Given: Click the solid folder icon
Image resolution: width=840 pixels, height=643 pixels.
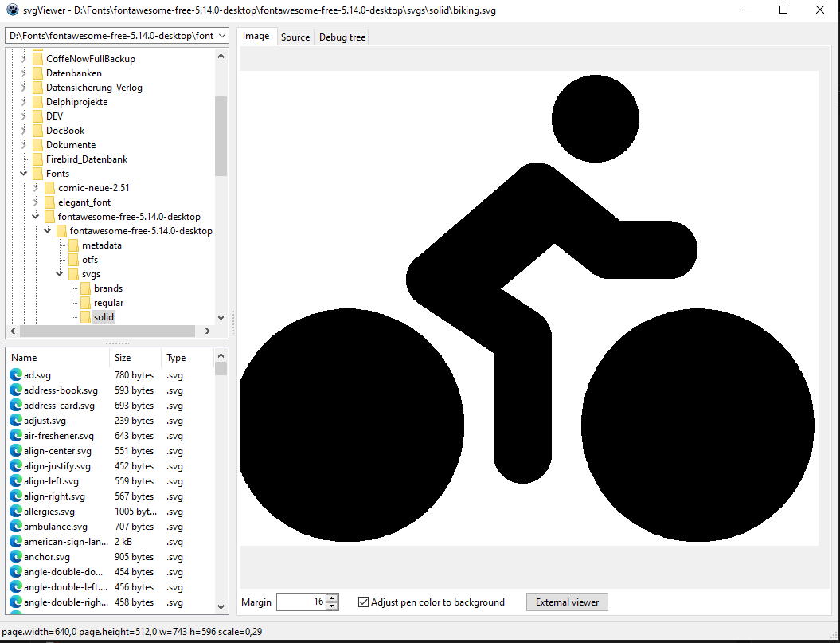Looking at the screenshot, I should click(85, 317).
